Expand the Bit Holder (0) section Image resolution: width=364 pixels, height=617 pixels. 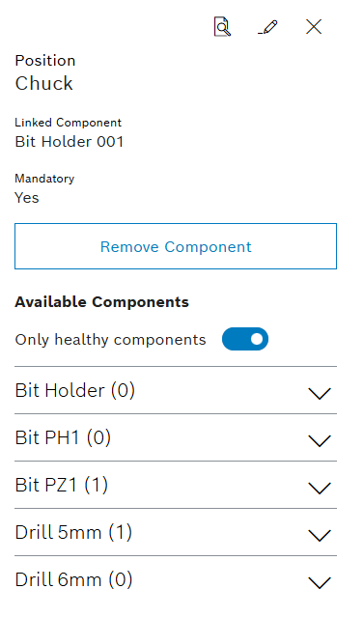tap(176, 390)
